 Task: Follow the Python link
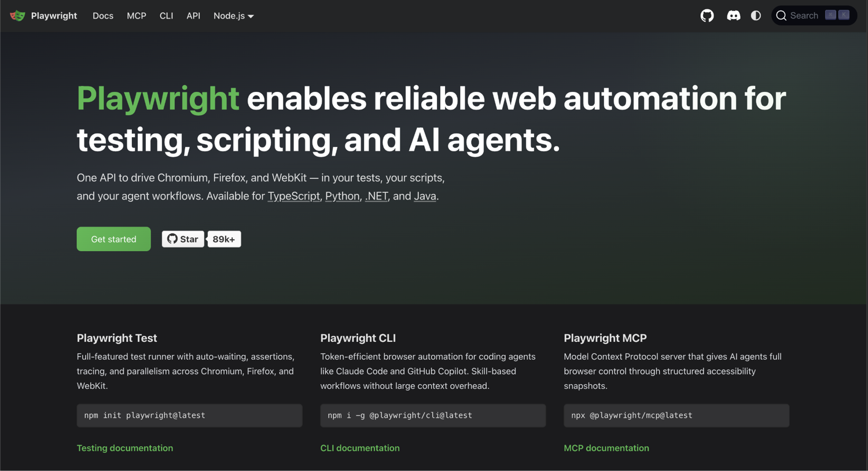pos(343,196)
